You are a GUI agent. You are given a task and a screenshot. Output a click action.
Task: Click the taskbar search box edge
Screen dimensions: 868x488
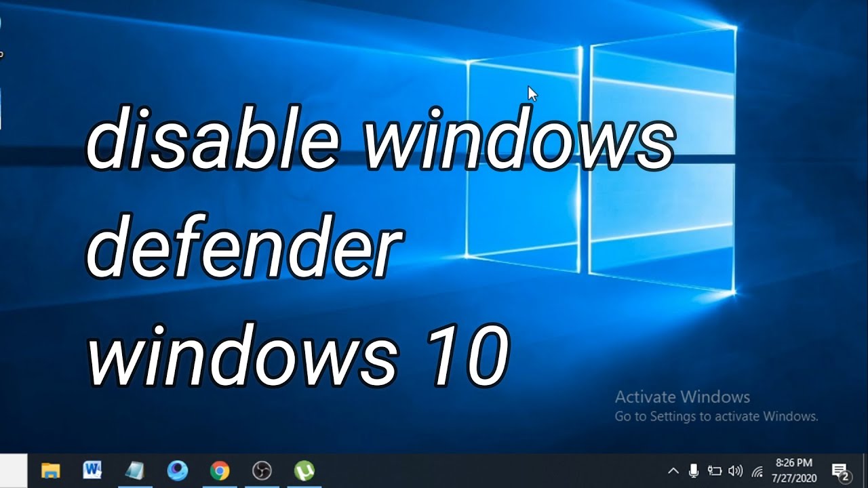tap(14, 470)
